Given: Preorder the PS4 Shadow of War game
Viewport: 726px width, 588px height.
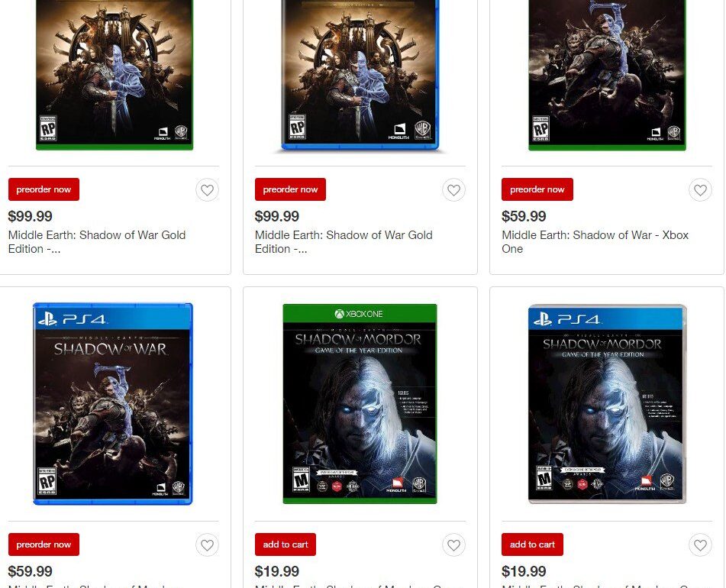Looking at the screenshot, I should tap(44, 544).
